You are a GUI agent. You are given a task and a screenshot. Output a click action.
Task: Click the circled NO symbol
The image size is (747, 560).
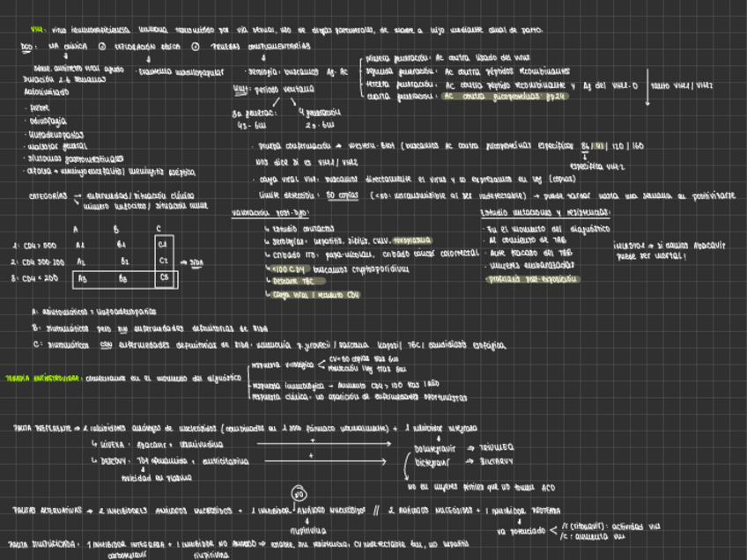[298, 494]
